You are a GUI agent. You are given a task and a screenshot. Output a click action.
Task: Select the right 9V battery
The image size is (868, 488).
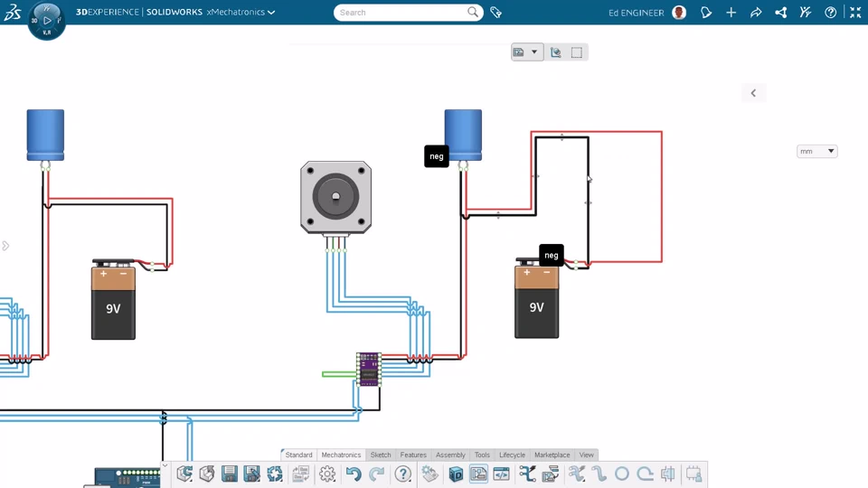[x=536, y=299]
